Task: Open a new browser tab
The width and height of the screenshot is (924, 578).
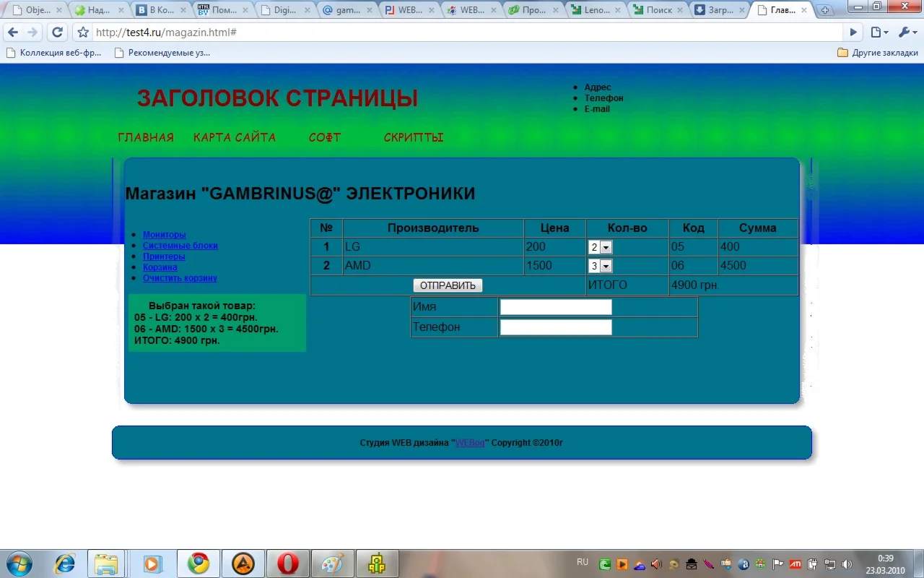Action: tap(826, 10)
